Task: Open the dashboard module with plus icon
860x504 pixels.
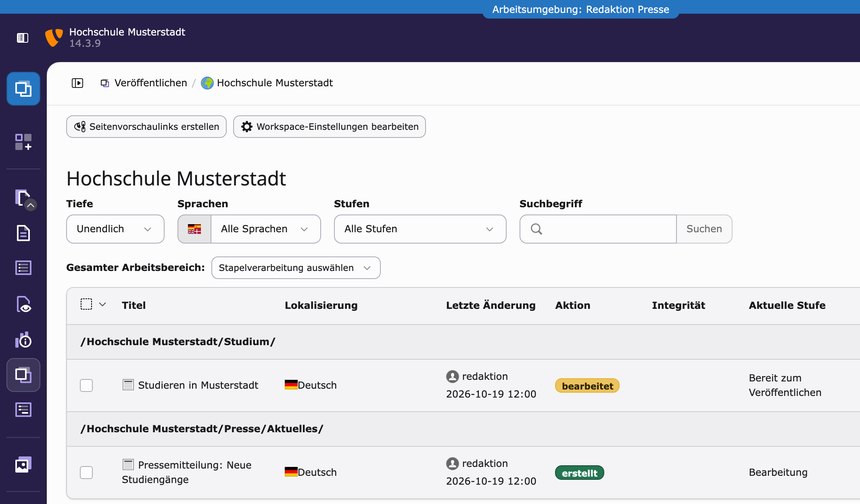Action: coord(23,142)
